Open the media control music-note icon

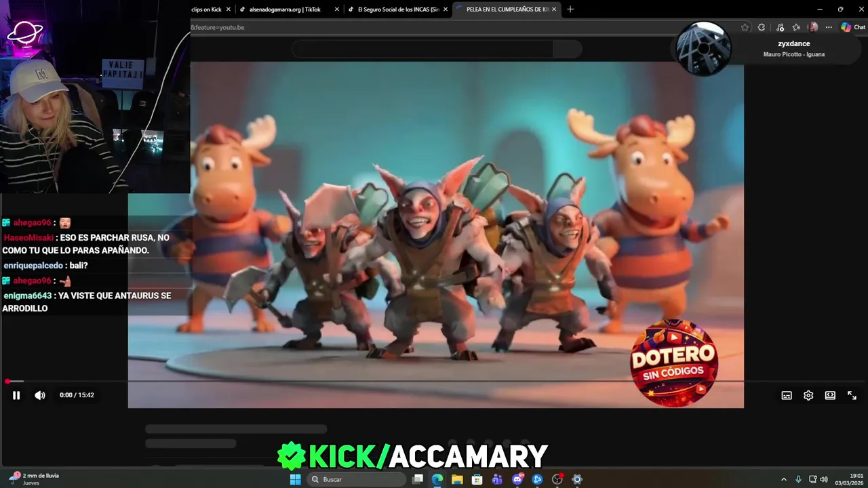click(780, 27)
